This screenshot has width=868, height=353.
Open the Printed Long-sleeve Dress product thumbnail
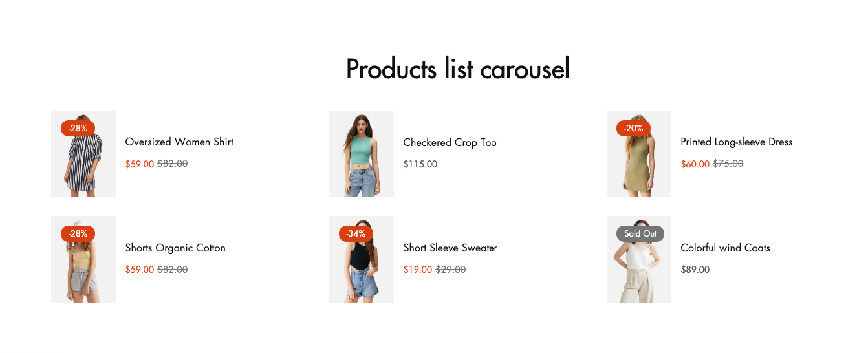pyautogui.click(x=638, y=162)
